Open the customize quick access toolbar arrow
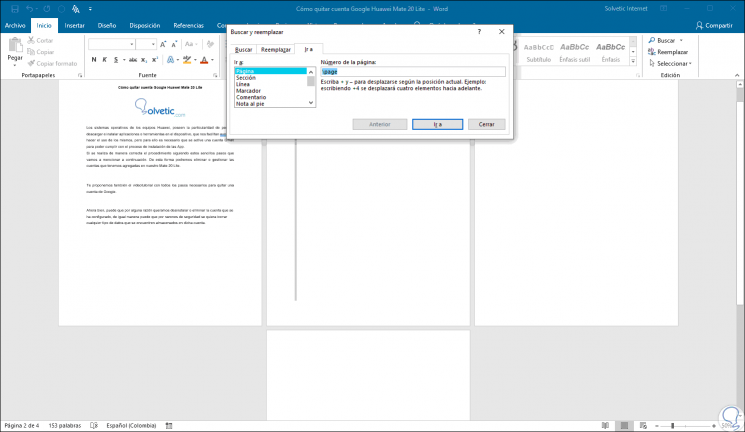Screen dimensions: 745x432 [90, 9]
